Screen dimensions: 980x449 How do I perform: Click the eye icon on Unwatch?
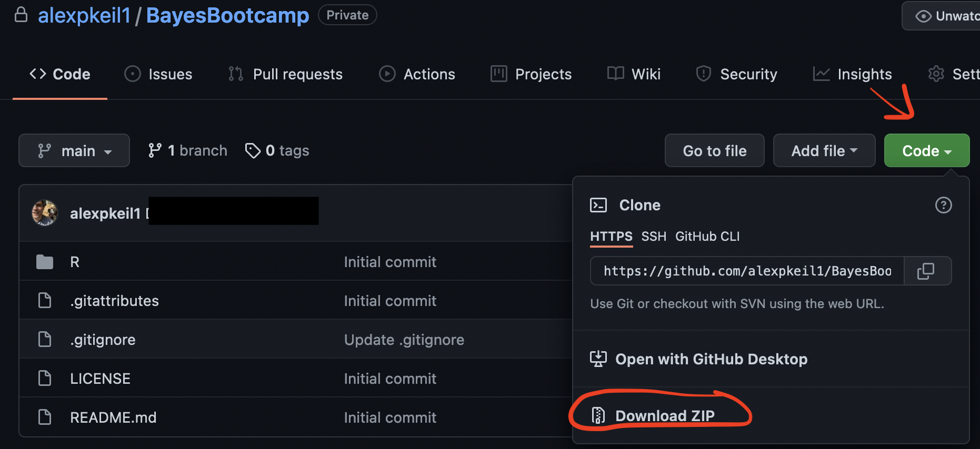[x=923, y=16]
